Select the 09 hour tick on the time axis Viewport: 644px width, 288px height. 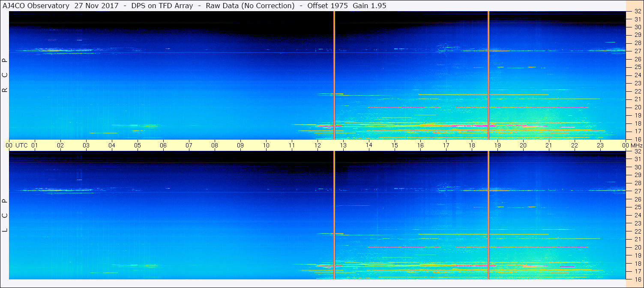(x=240, y=145)
